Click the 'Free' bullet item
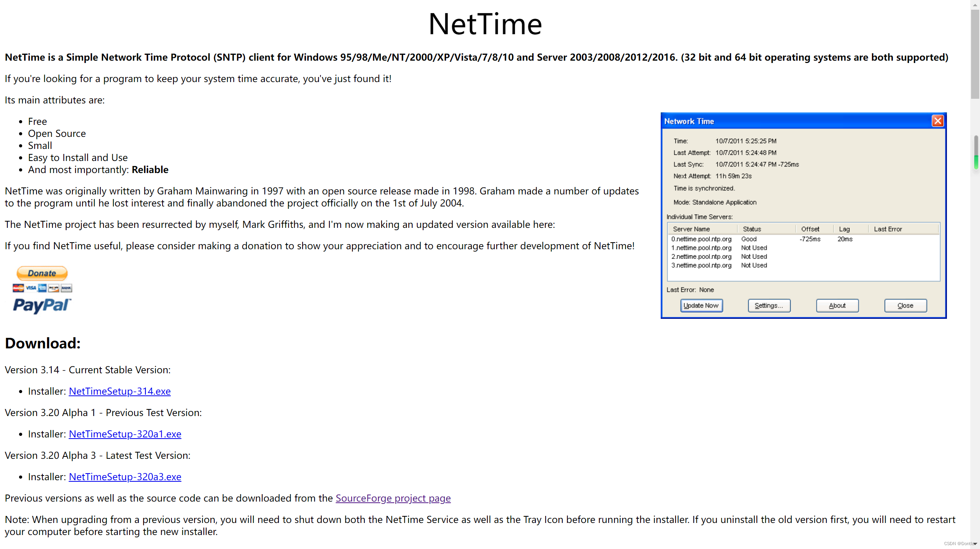This screenshot has width=980, height=549. [37, 121]
